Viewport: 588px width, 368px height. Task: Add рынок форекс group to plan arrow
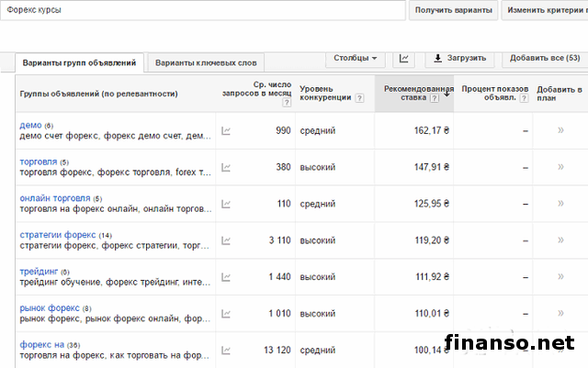(x=560, y=314)
